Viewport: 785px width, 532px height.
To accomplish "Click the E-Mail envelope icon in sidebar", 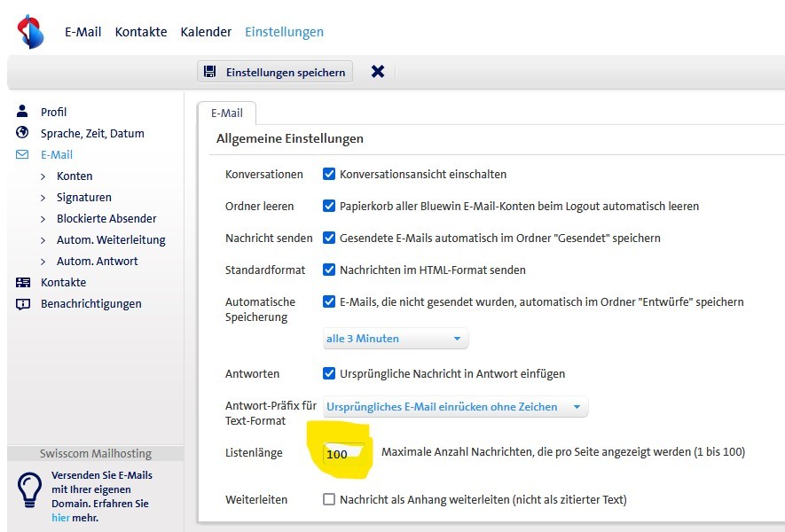I will pyautogui.click(x=24, y=154).
